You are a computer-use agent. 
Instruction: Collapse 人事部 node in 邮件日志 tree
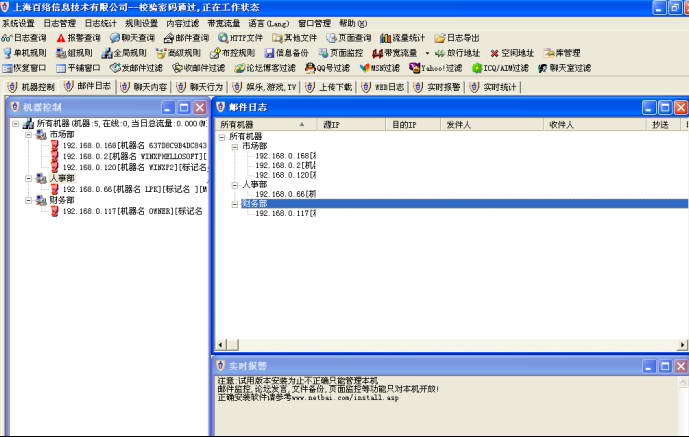[x=235, y=184]
